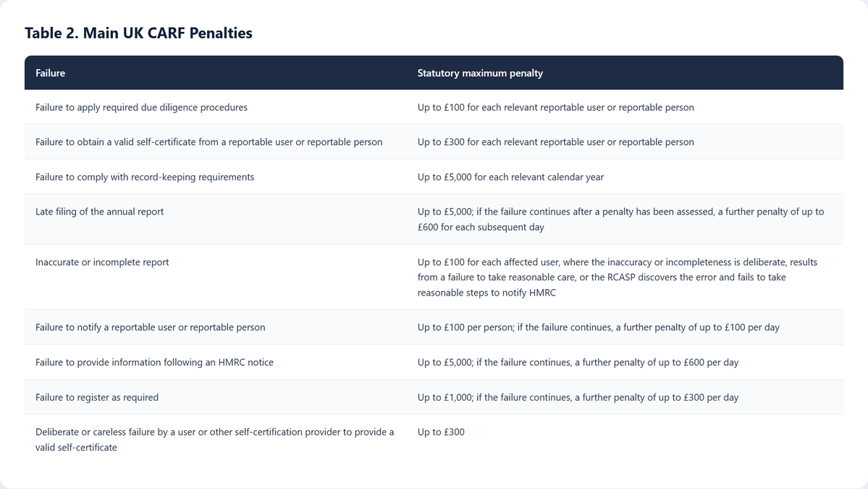Image resolution: width=868 pixels, height=489 pixels.
Task: Select the Failure to notify reportable user cell
Action: click(x=150, y=327)
